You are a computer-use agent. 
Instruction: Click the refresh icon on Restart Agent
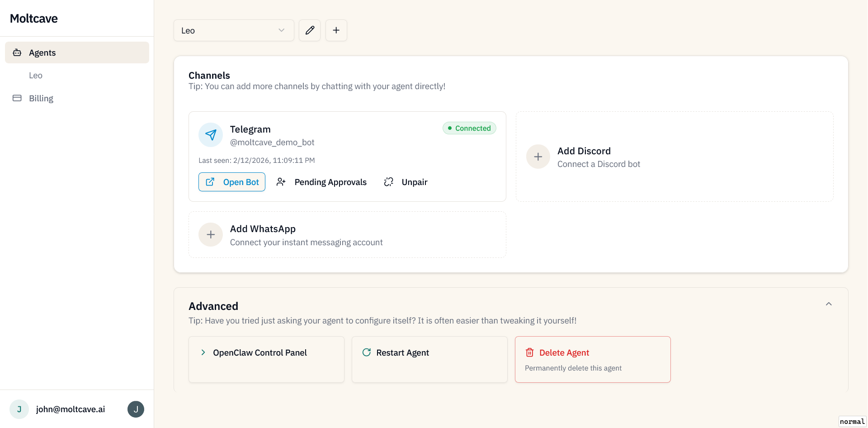367,352
